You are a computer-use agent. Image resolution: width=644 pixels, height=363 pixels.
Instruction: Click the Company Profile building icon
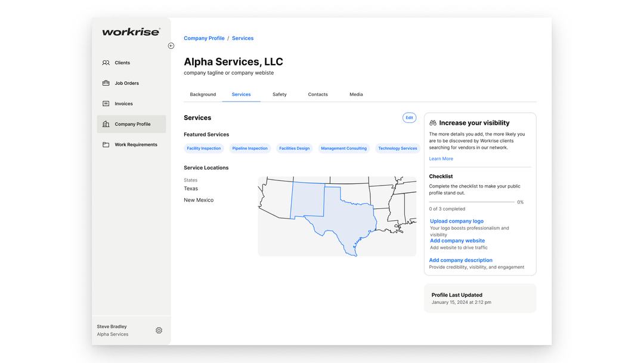pyautogui.click(x=106, y=124)
